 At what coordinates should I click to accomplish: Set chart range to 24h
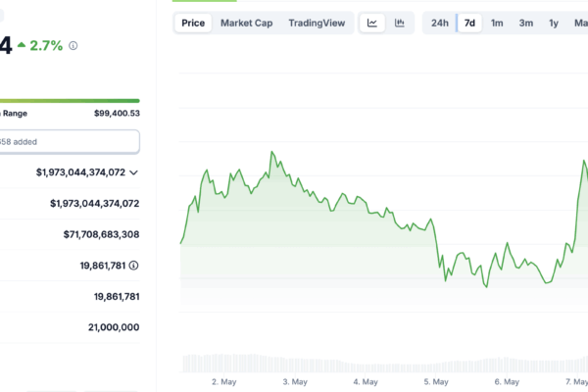(439, 23)
